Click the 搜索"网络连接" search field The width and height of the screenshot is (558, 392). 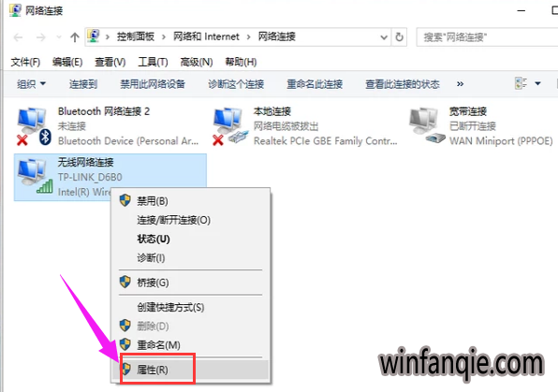coord(487,37)
